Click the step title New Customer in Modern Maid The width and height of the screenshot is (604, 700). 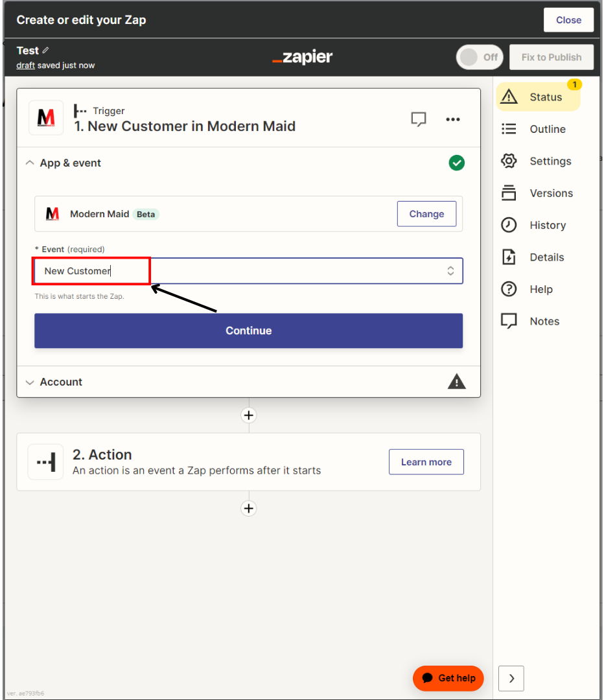tap(185, 126)
